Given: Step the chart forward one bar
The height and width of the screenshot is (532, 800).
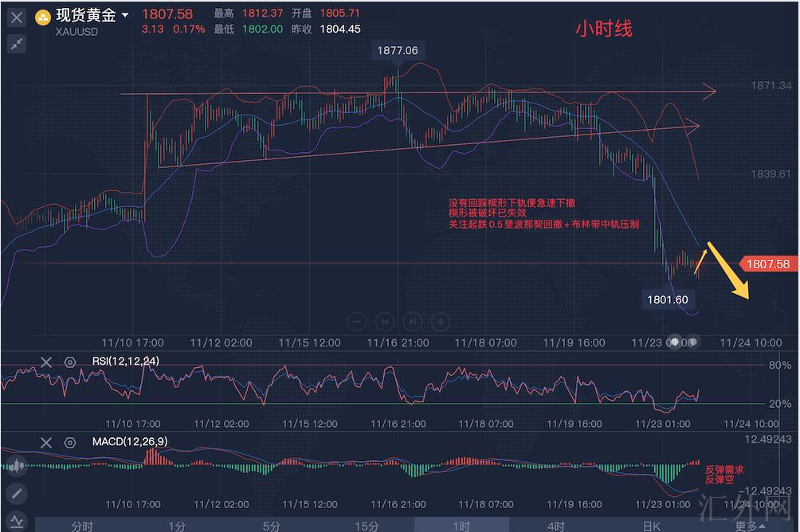Looking at the screenshot, I should pyautogui.click(x=412, y=322).
